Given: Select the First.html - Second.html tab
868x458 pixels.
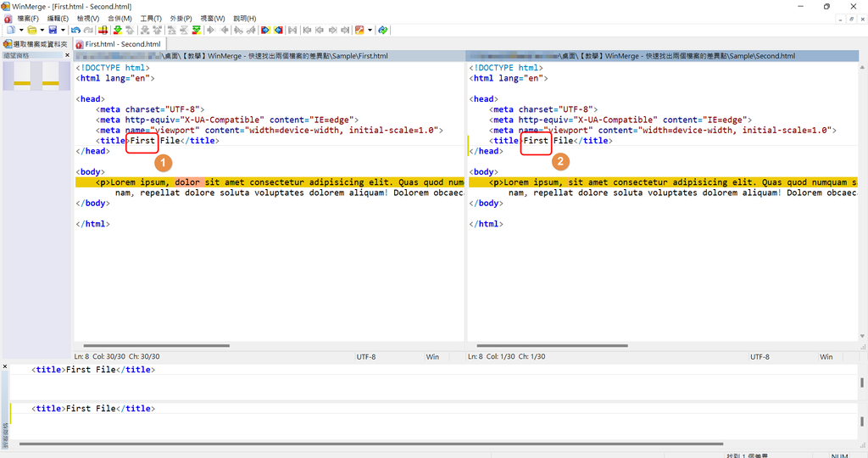Looking at the screenshot, I should [119, 44].
